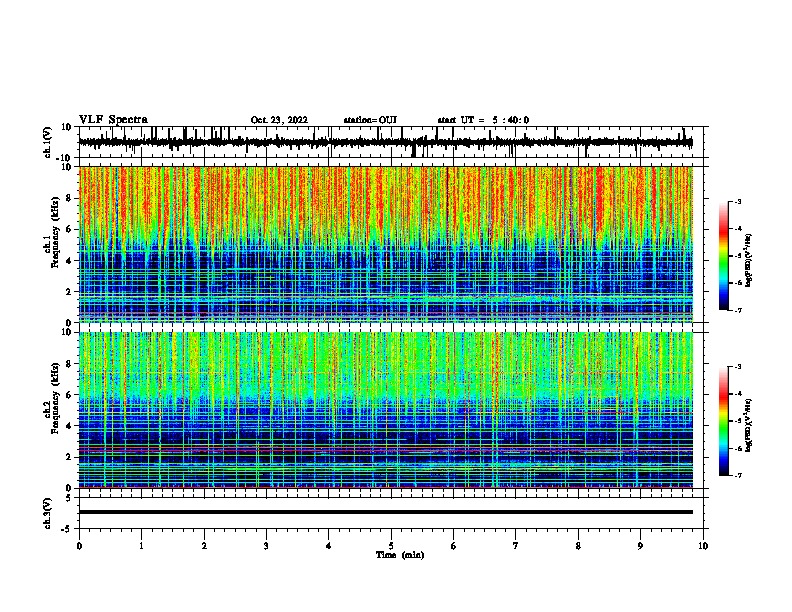
Task: Click the 'ch.3(V)' axis label
Action: pos(48,513)
